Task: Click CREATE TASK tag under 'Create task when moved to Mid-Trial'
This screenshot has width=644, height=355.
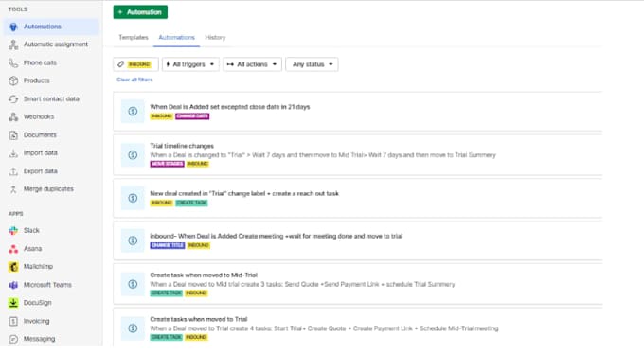Action: click(167, 293)
